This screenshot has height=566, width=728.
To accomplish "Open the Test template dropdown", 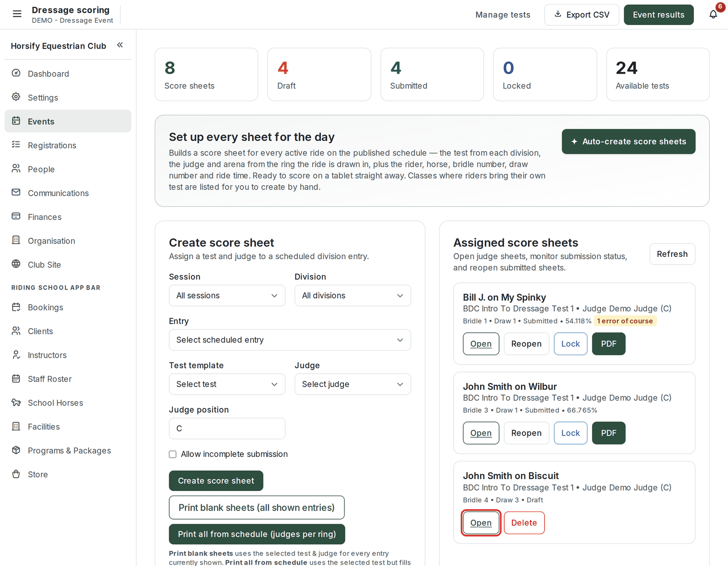I will coord(227,384).
